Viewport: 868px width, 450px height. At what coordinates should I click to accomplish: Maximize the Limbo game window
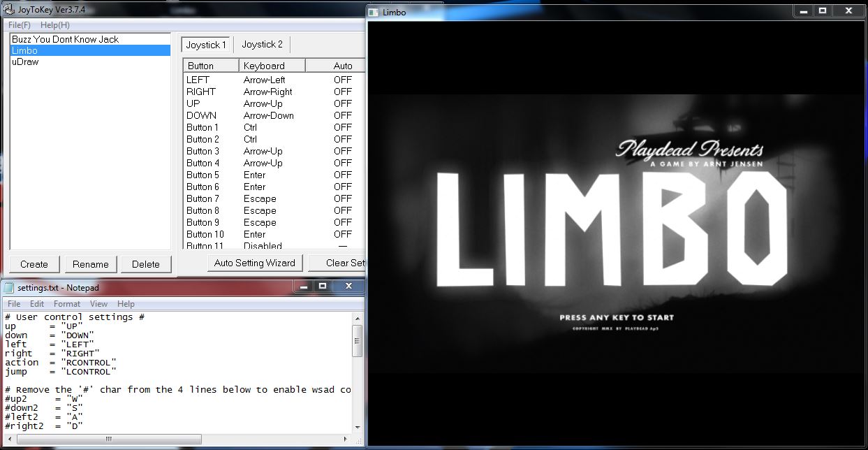pyautogui.click(x=823, y=10)
